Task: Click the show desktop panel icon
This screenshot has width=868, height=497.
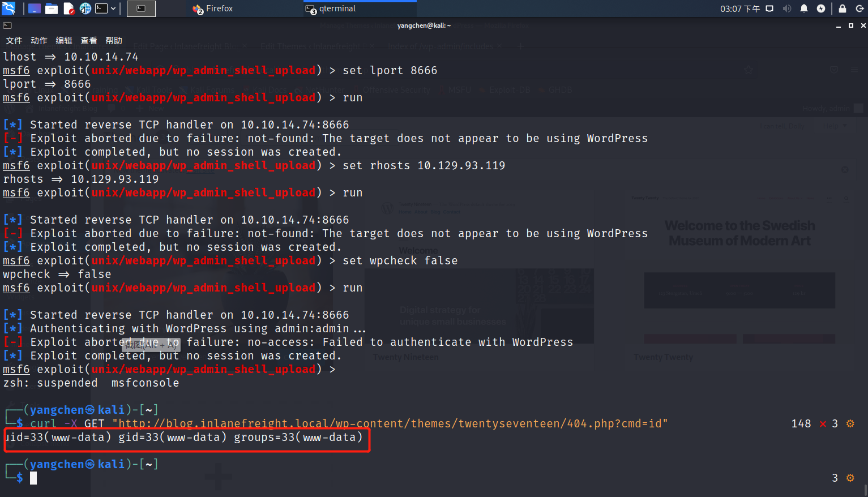Action: [34, 8]
